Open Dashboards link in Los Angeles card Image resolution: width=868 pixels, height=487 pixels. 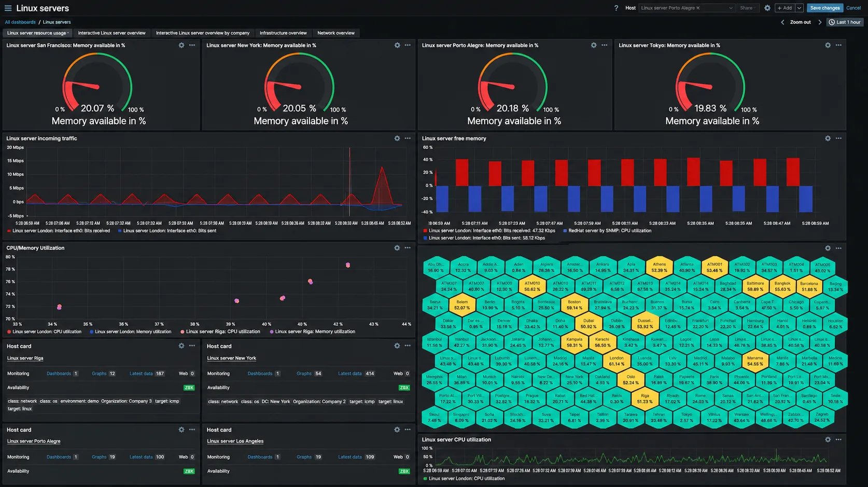[x=260, y=457]
